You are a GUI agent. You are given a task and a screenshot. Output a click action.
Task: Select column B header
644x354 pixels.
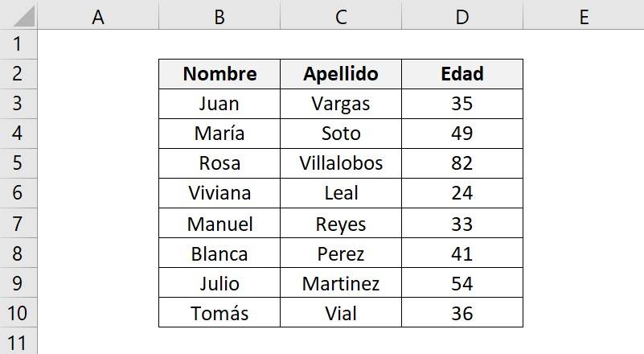[x=219, y=16]
